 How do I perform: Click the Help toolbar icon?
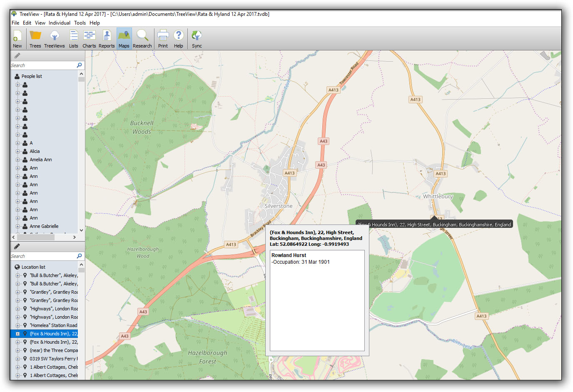tap(179, 39)
